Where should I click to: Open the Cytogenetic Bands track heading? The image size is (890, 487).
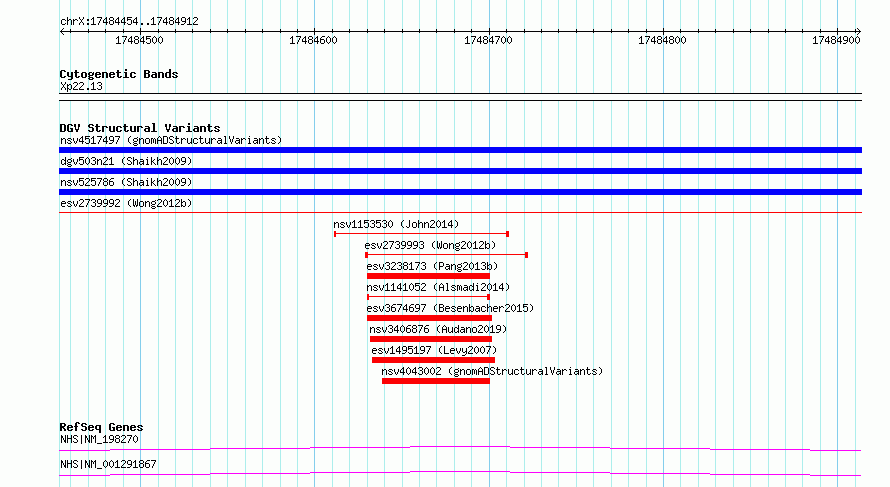click(x=119, y=74)
